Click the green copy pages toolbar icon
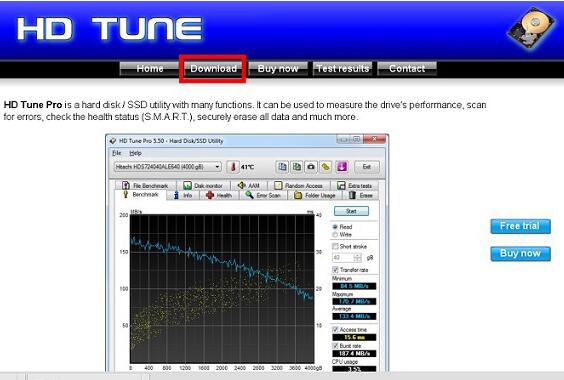 (x=296, y=167)
